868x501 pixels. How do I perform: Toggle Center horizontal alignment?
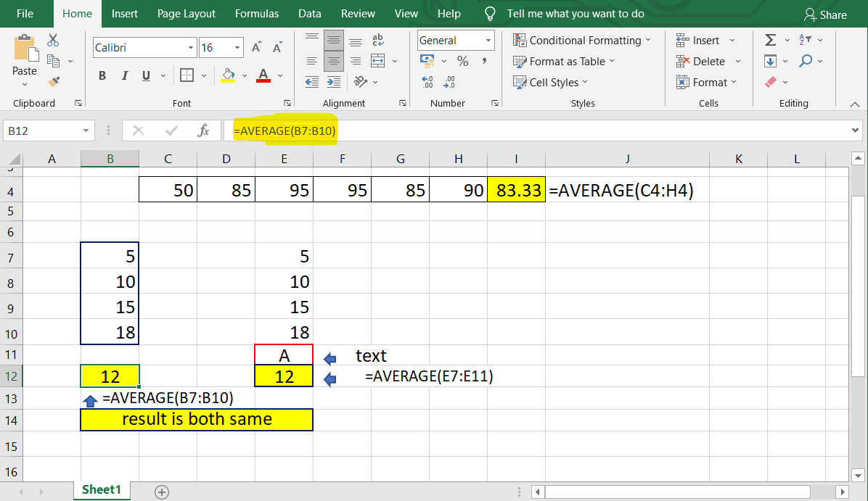click(x=334, y=62)
